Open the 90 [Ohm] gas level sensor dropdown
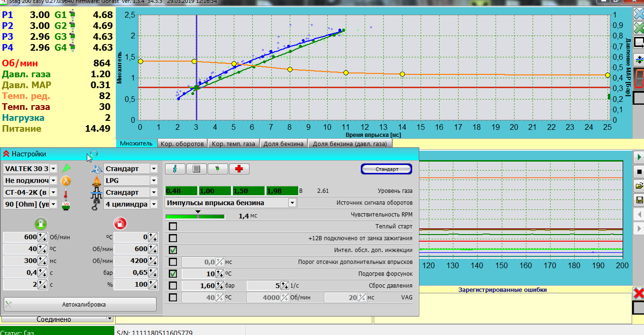The width and height of the screenshot is (644, 335). pyautogui.click(x=53, y=204)
